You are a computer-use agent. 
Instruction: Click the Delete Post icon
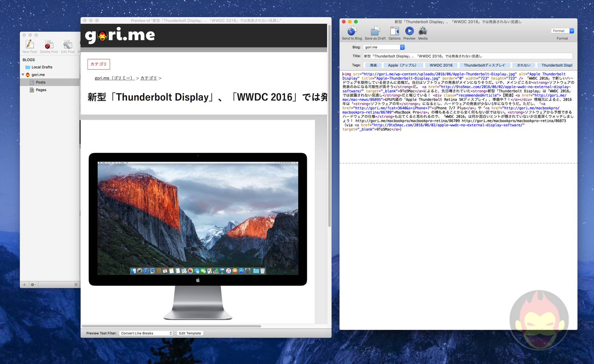49,44
